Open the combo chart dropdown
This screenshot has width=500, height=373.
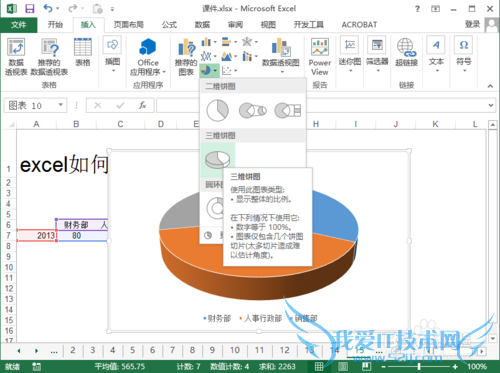pos(250,56)
